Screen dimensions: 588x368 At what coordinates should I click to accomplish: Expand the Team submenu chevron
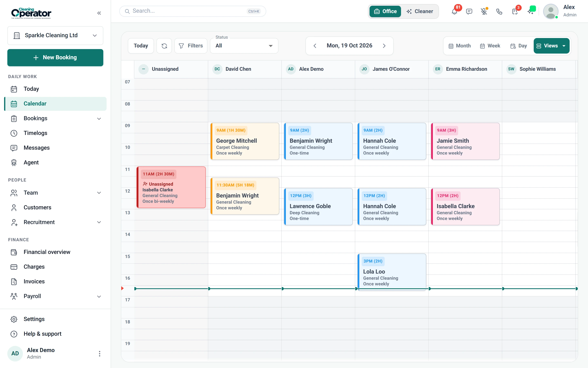[99, 193]
